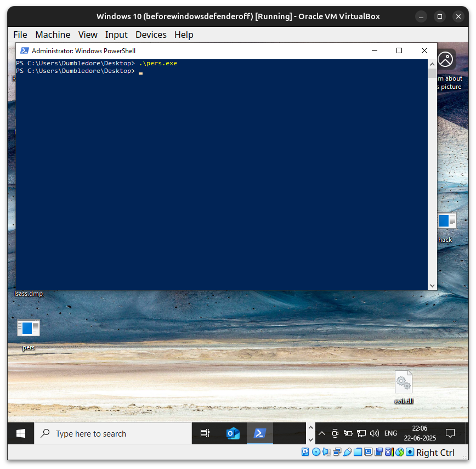Click the optical disk status icon
This screenshot has width=476, height=469.
(316, 453)
